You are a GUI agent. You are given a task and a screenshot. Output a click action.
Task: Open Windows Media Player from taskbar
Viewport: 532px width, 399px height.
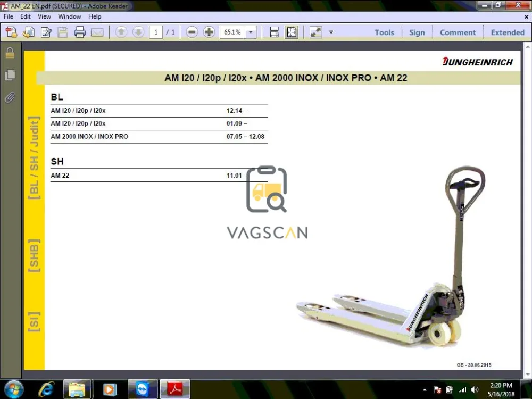[109, 389]
